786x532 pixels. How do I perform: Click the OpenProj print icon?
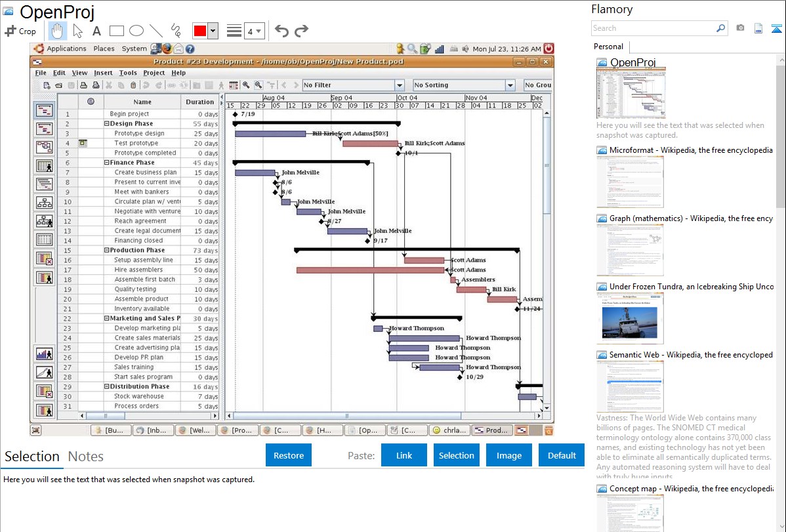pyautogui.click(x=84, y=85)
